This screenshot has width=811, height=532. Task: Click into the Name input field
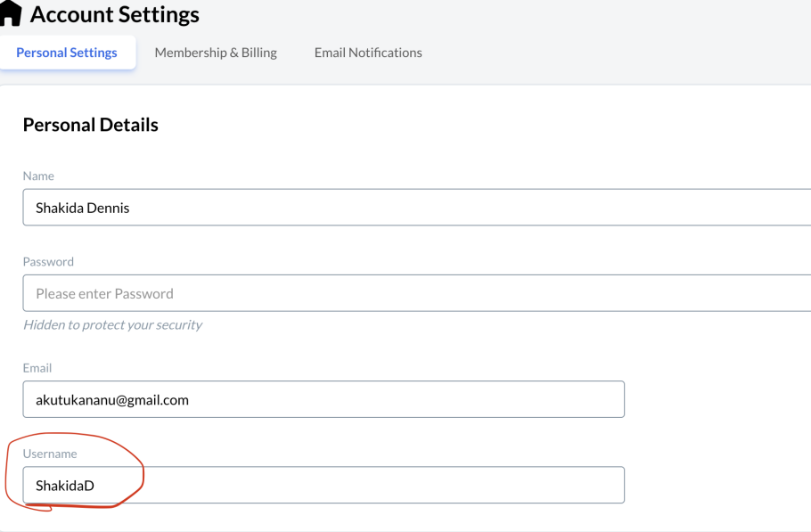point(417,208)
